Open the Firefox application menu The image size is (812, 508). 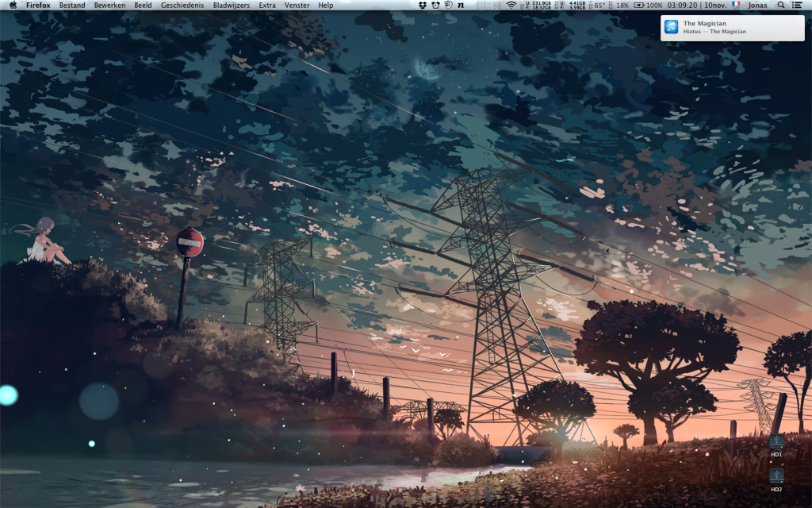(x=38, y=5)
